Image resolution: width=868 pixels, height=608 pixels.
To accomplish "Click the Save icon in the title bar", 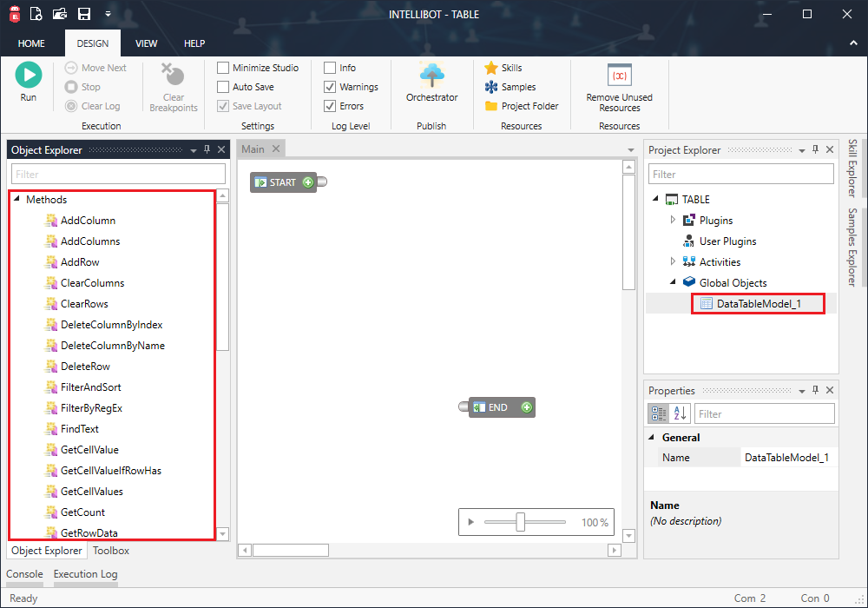I will tap(82, 14).
